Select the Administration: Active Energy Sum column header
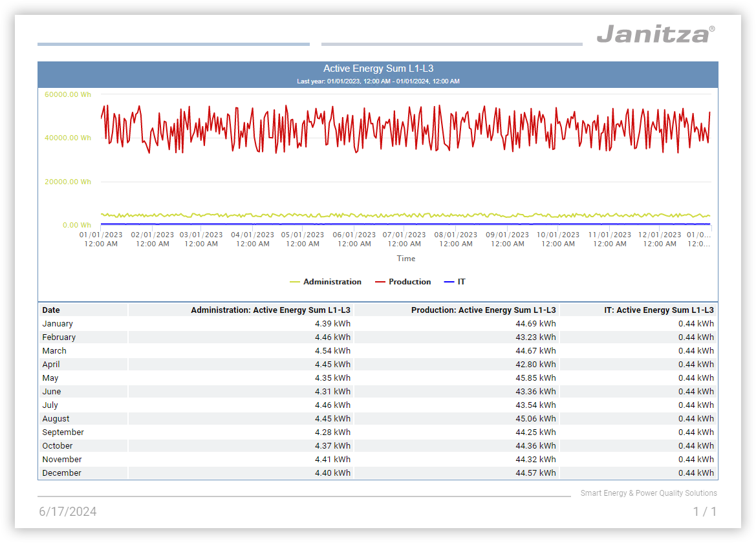Screen dimensions: 756x543 coord(270,310)
